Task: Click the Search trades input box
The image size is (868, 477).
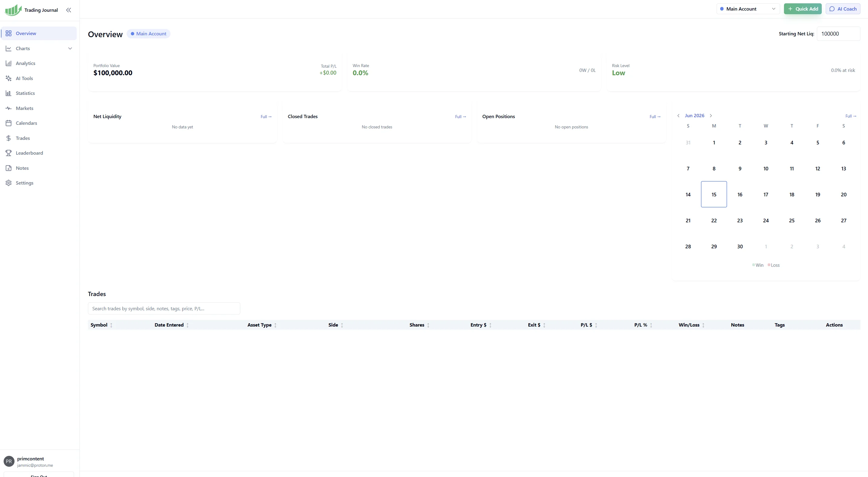Action: (164, 308)
